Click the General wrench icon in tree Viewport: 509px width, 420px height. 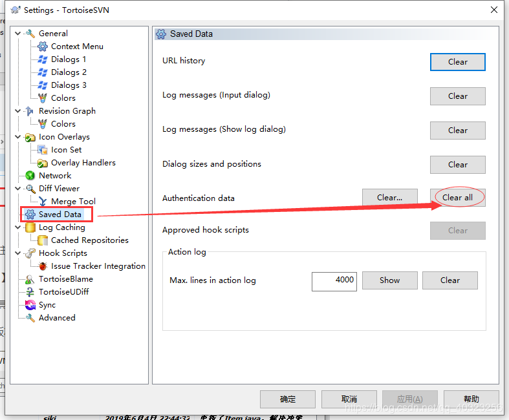pos(30,34)
